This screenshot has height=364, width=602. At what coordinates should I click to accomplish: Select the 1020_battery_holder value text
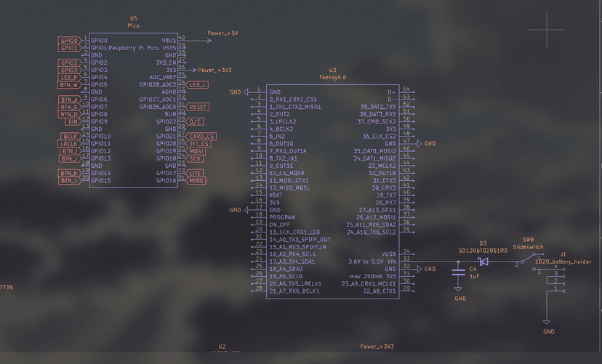[563, 261]
